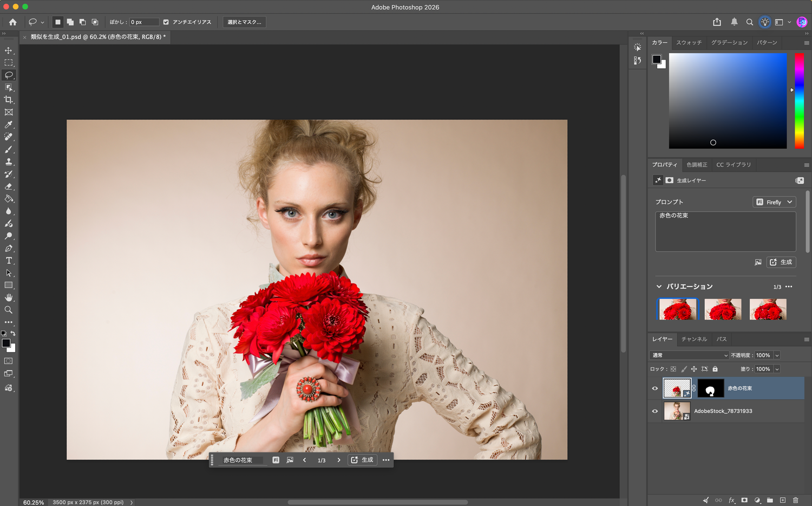This screenshot has height=506, width=812.
Task: Open the notifications bell icon
Action: [734, 22]
